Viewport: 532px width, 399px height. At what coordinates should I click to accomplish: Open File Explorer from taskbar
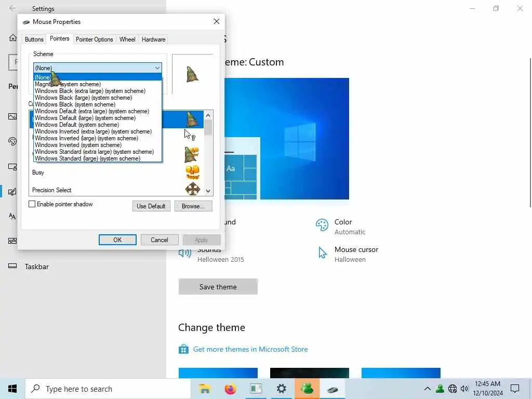coord(205,389)
